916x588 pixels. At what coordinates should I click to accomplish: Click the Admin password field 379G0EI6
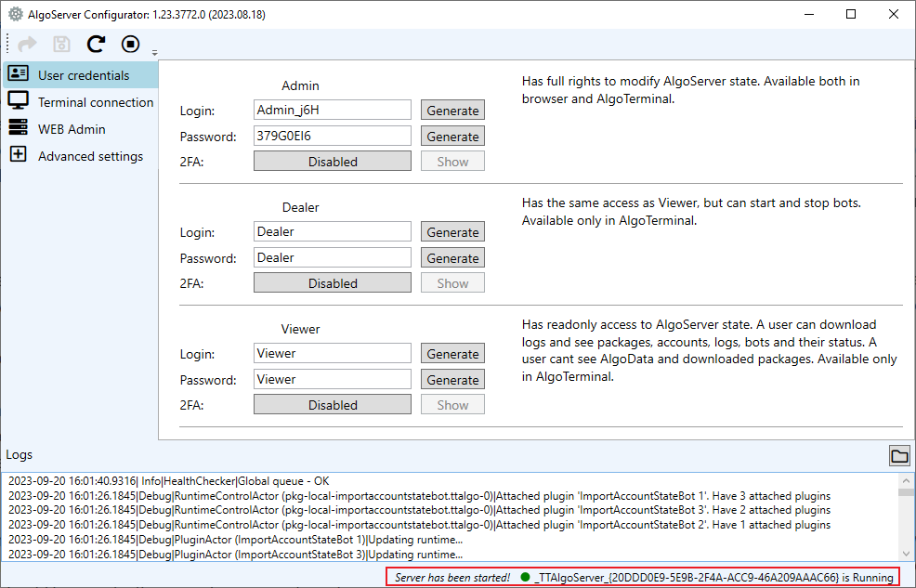click(x=333, y=136)
